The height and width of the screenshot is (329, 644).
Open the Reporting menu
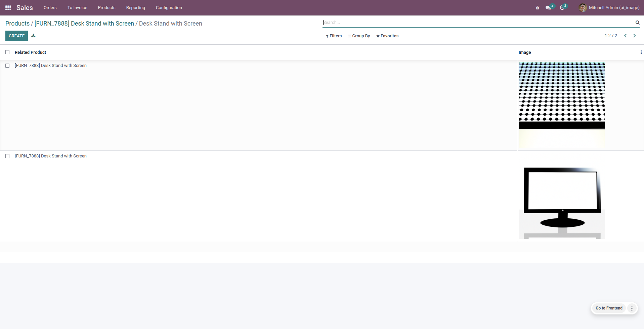[136, 8]
